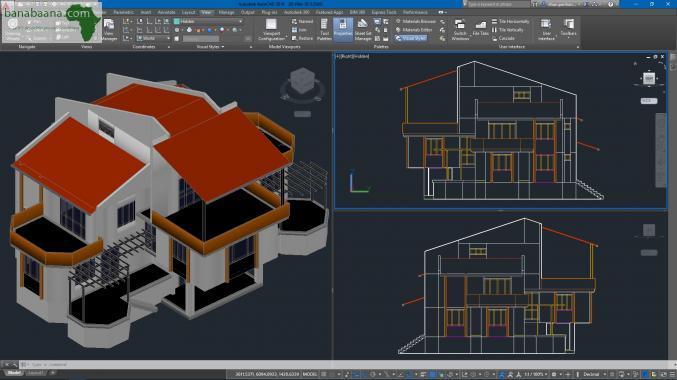Screen dimensions: 677x380
Task: Open the Materials Browser
Action: click(x=416, y=21)
